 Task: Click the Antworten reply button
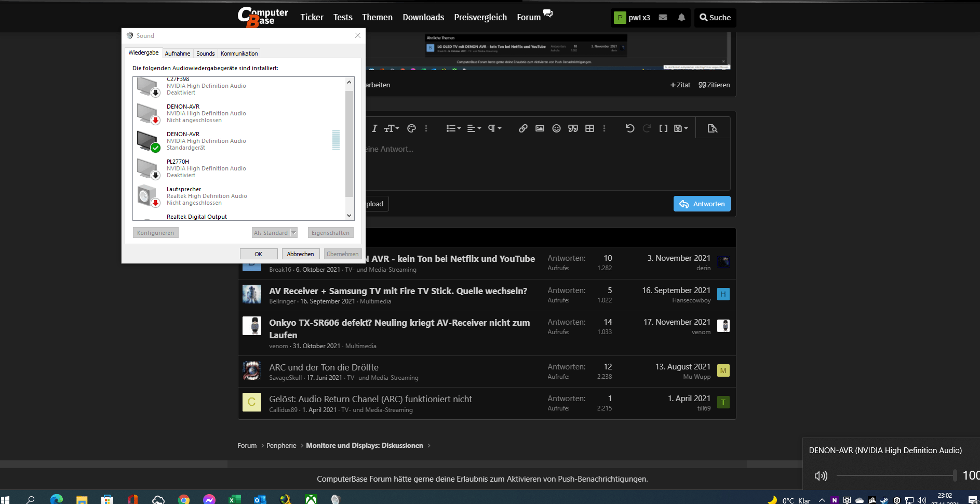click(702, 204)
